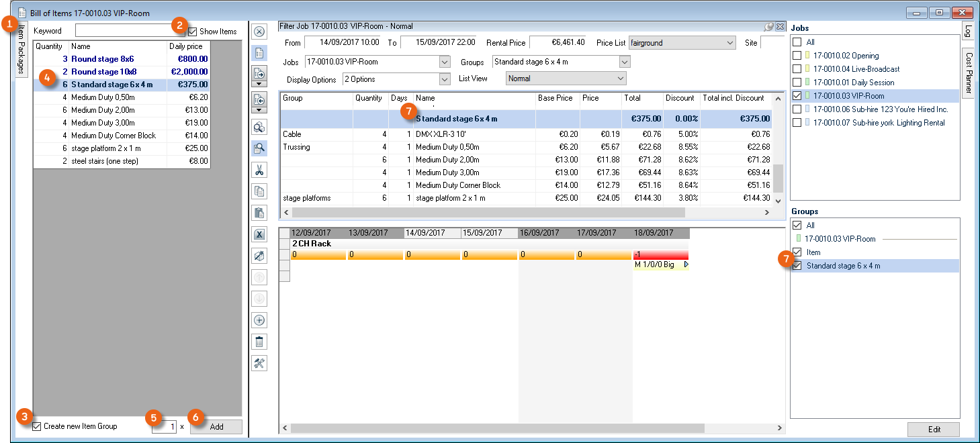Click the scissors cut icon

click(x=259, y=170)
